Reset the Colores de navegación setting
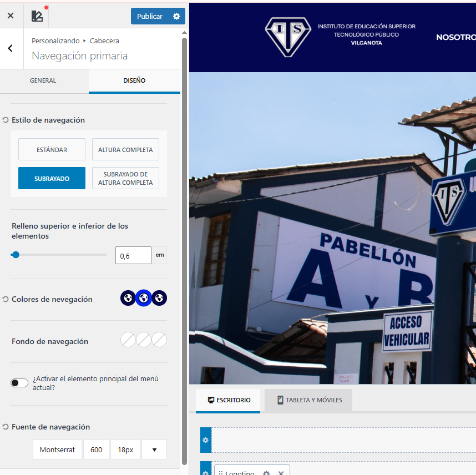This screenshot has height=475, width=476. [x=6, y=299]
